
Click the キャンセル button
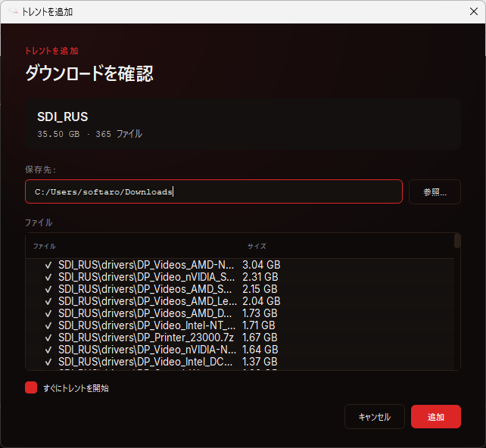tap(375, 417)
